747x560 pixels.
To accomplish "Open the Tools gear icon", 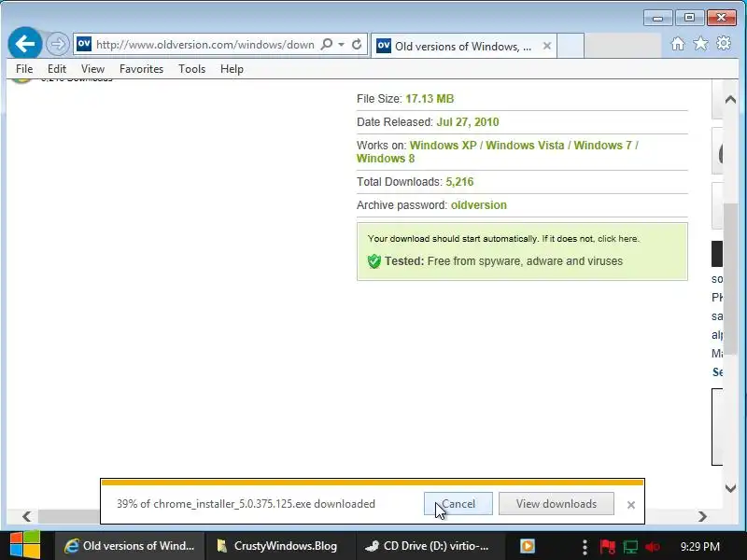I will pos(724,43).
